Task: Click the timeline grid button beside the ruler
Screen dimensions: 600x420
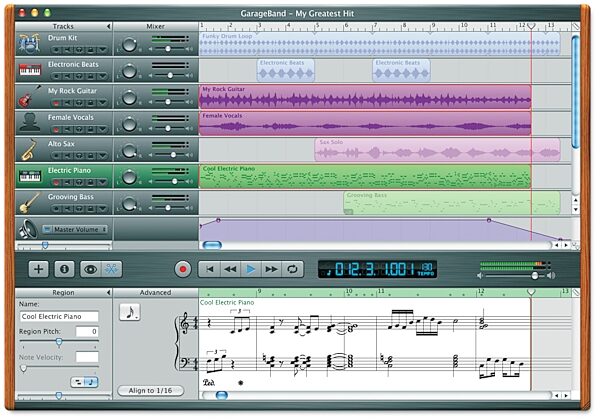Action: tap(575, 26)
